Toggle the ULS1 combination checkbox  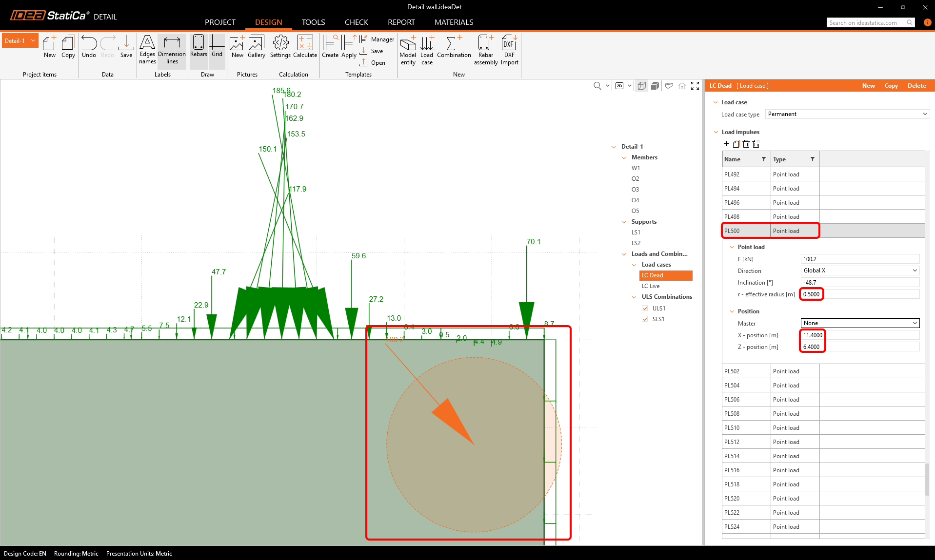[x=645, y=309]
